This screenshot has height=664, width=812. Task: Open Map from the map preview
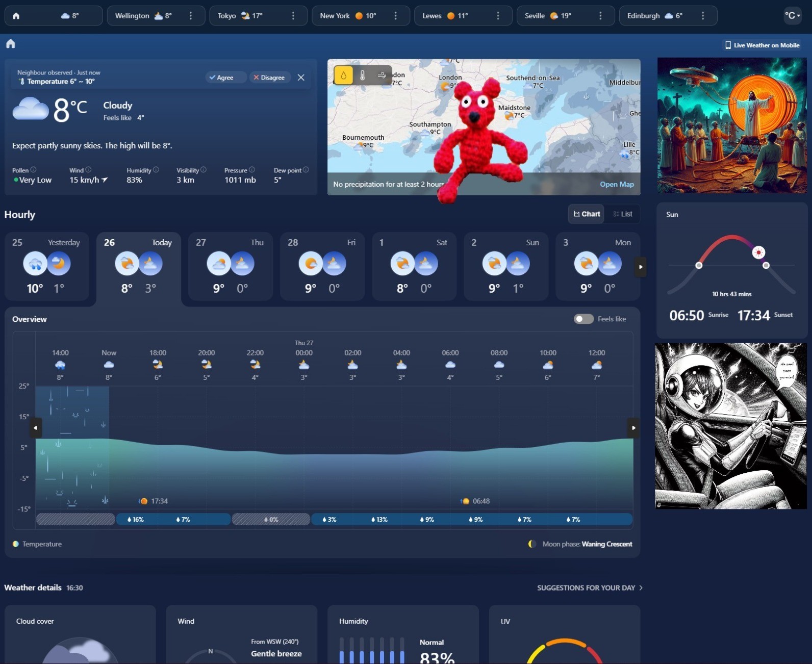coord(617,184)
